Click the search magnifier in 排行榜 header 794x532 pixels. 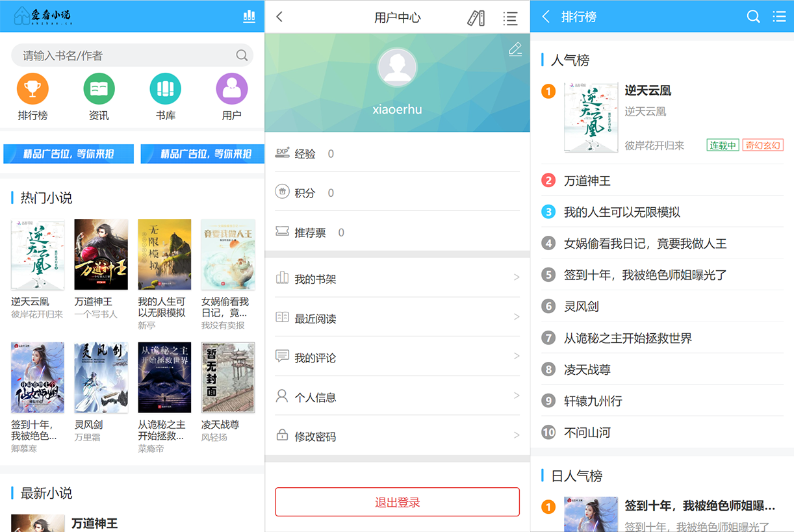pos(753,17)
